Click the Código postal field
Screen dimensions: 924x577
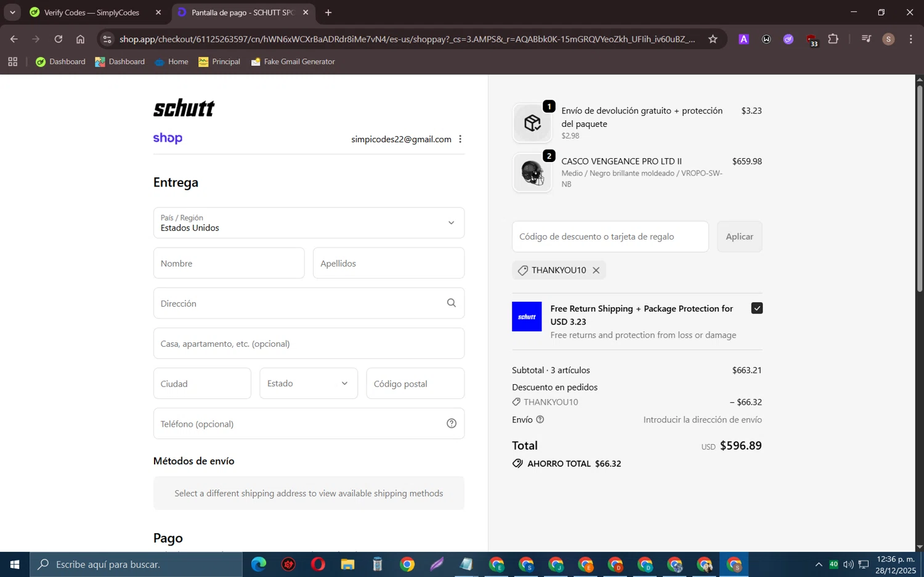[x=415, y=384]
